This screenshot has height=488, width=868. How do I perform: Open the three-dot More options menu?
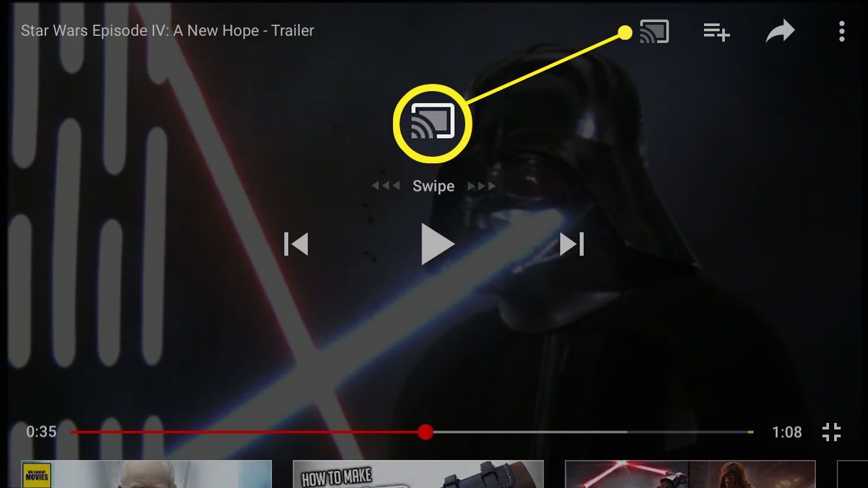click(842, 31)
